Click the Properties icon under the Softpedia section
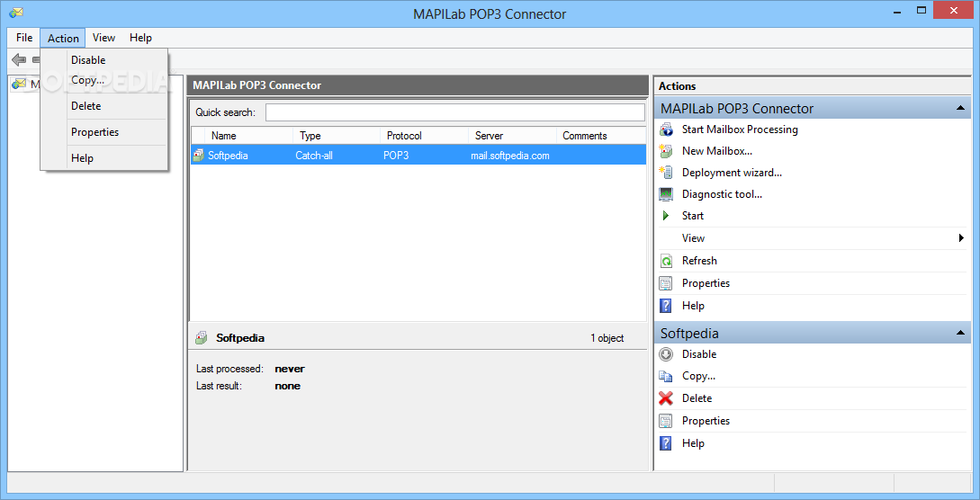The width and height of the screenshot is (980, 500). (x=666, y=421)
